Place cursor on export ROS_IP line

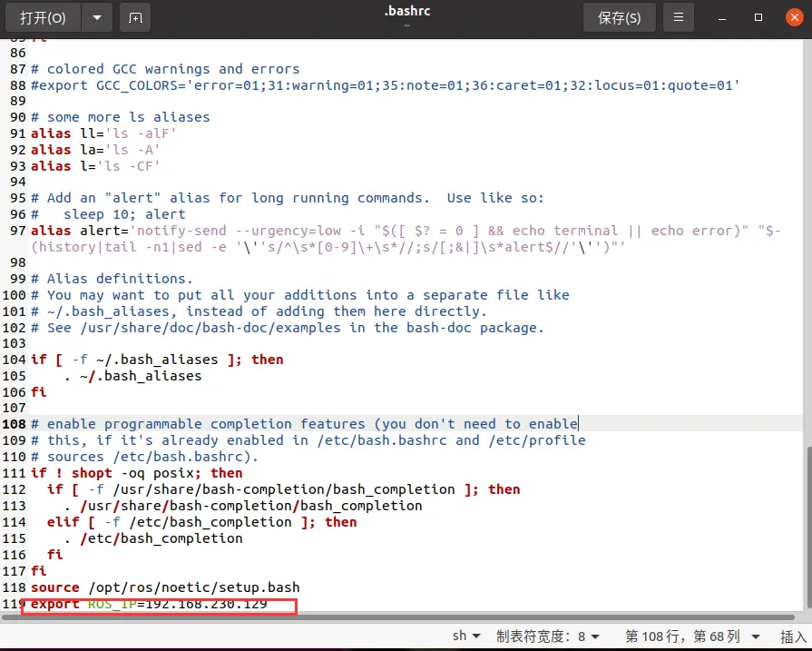[x=149, y=604]
